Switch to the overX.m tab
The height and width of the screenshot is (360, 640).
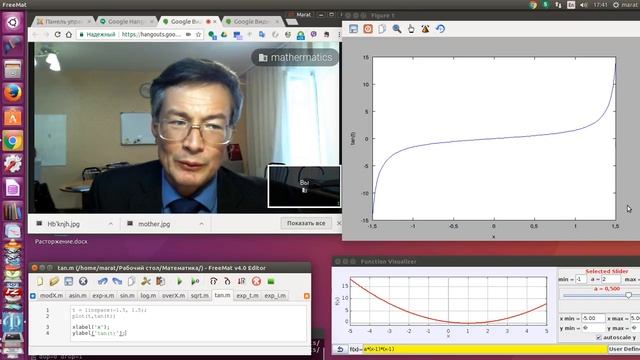click(x=173, y=296)
